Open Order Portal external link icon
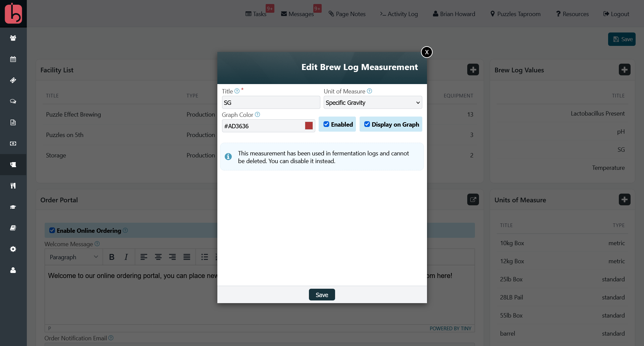The width and height of the screenshot is (644, 346). click(473, 200)
